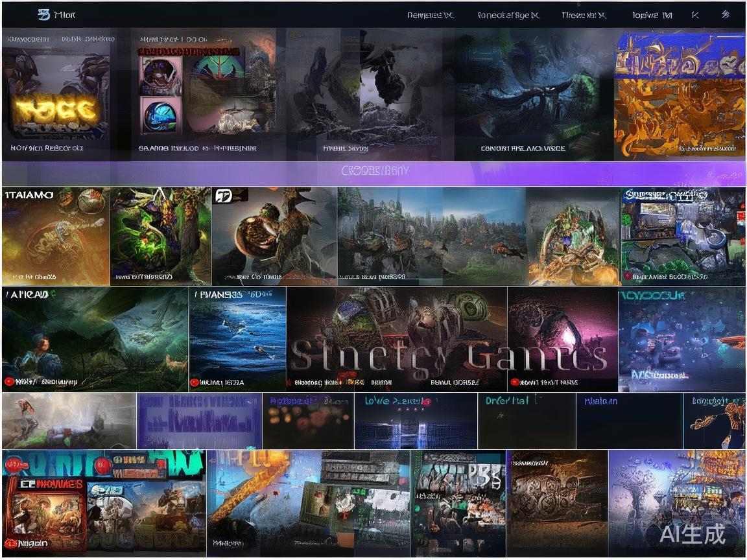This screenshot has width=747, height=560.
Task: Open the third header navigation menu
Action: [584, 15]
